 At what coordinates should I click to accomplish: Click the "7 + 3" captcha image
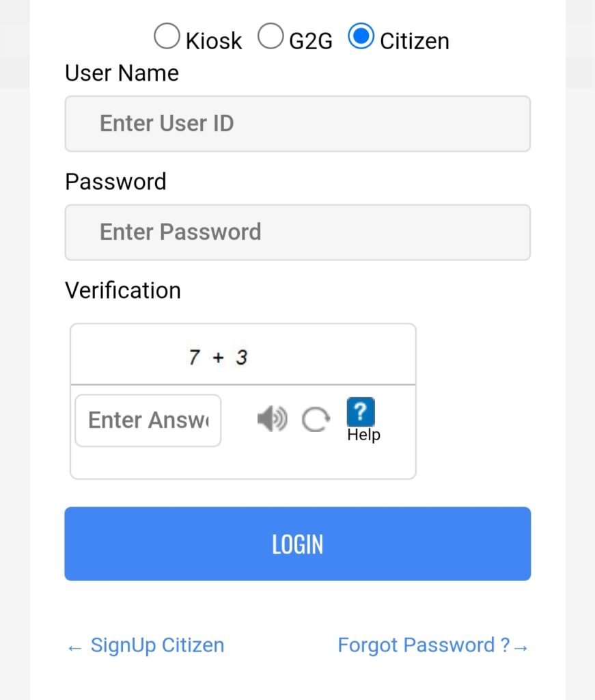click(218, 357)
